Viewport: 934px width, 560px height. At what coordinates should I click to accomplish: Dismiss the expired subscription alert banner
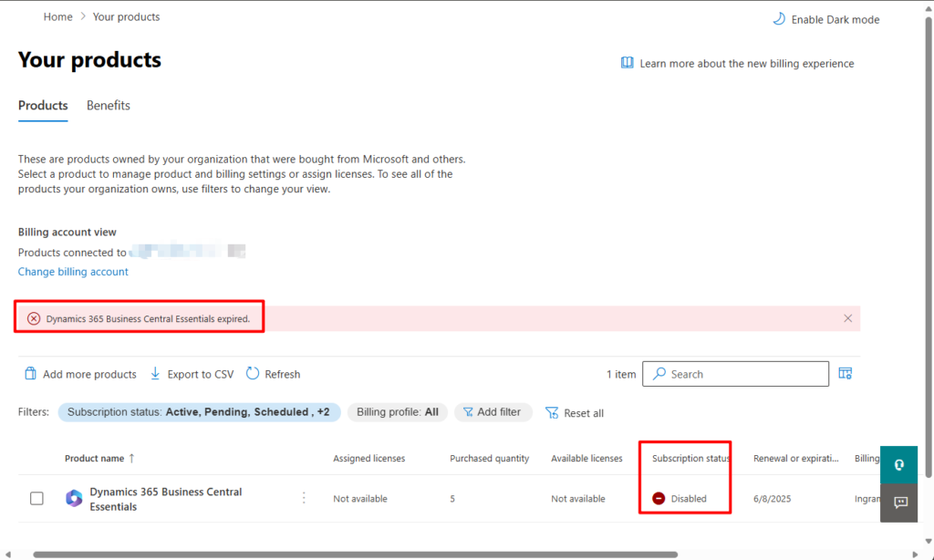848,318
